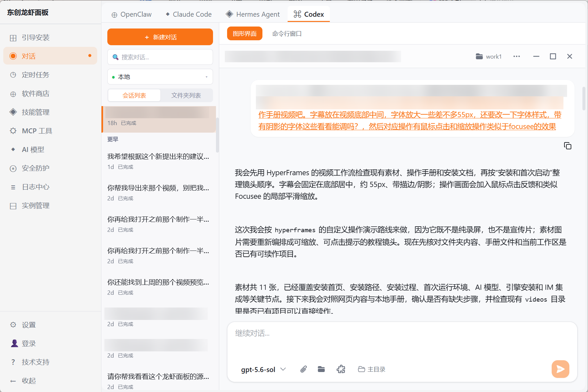Copy the user message with copy icon
The height and width of the screenshot is (392, 588).
click(568, 146)
